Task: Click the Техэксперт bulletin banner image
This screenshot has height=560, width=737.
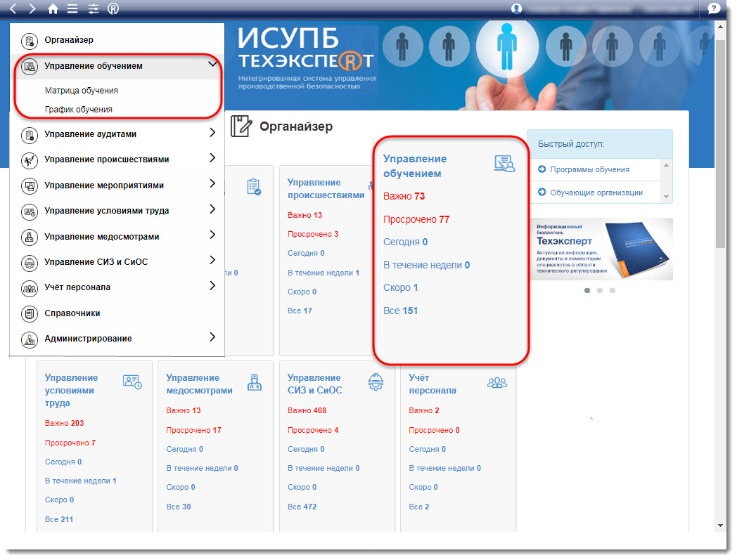Action: [600, 249]
